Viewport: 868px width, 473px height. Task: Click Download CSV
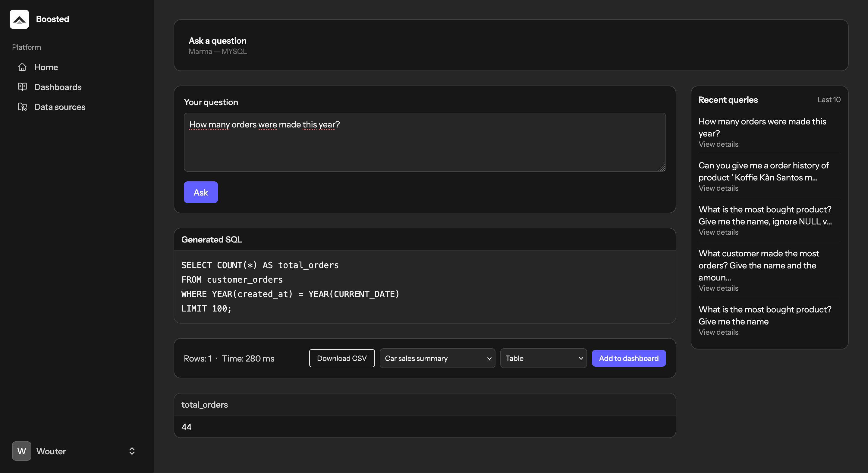[x=342, y=358]
